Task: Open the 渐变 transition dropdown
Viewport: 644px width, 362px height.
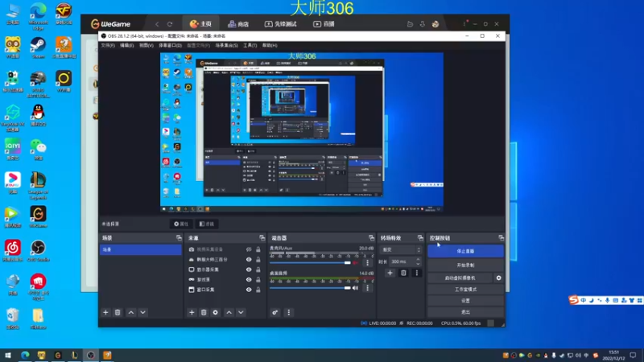Action: tap(400, 249)
